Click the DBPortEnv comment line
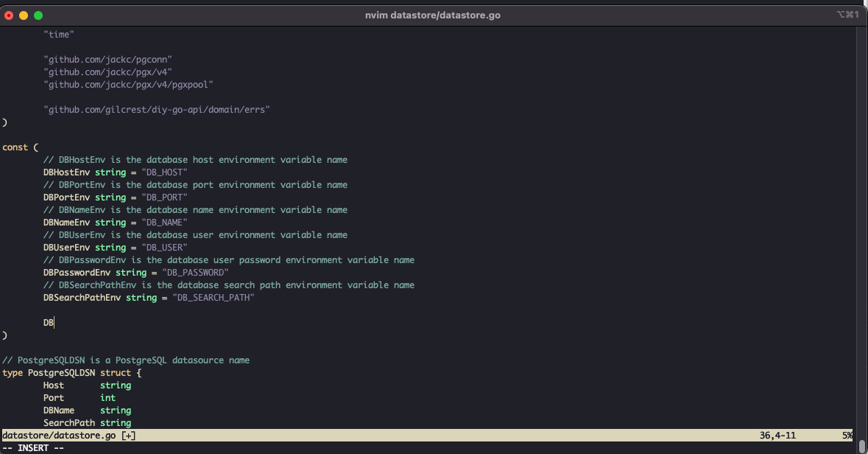This screenshot has width=868, height=454. pos(195,184)
